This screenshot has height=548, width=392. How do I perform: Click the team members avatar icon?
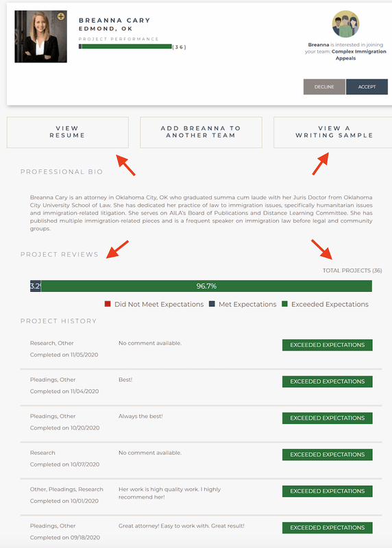(345, 24)
